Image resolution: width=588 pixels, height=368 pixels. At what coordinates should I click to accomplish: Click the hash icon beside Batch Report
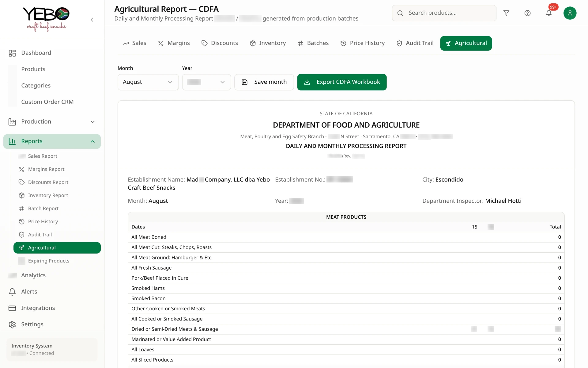(x=21, y=209)
